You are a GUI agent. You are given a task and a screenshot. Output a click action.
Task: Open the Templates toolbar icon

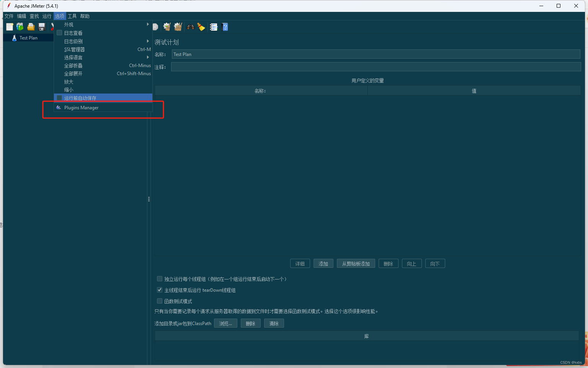[20, 27]
